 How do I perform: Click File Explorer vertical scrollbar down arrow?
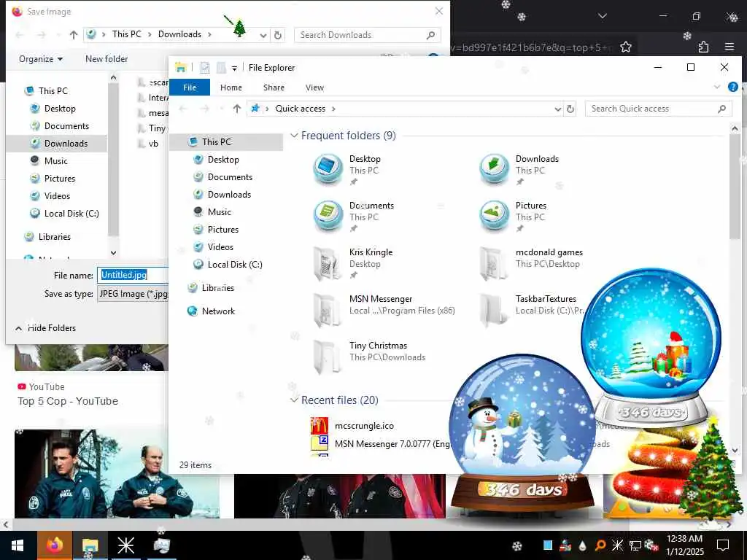735,451
